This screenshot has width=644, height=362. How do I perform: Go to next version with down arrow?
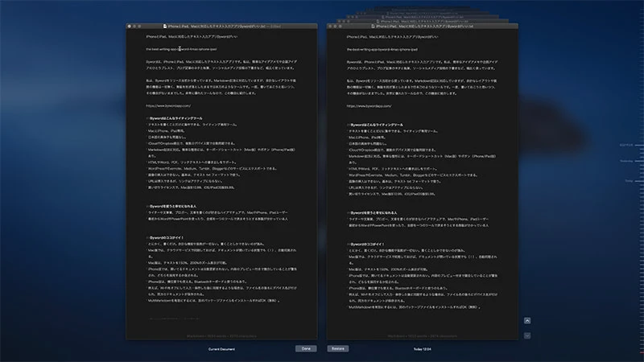coord(526,333)
